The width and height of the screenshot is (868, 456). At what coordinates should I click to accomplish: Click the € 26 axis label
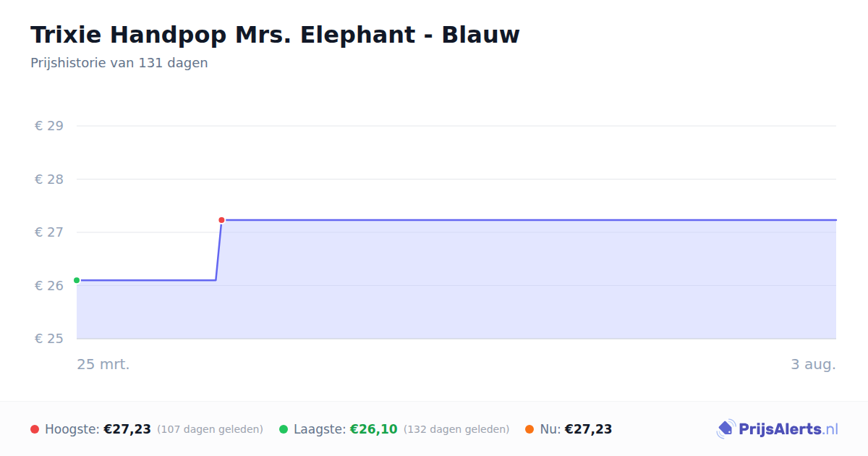click(49, 286)
